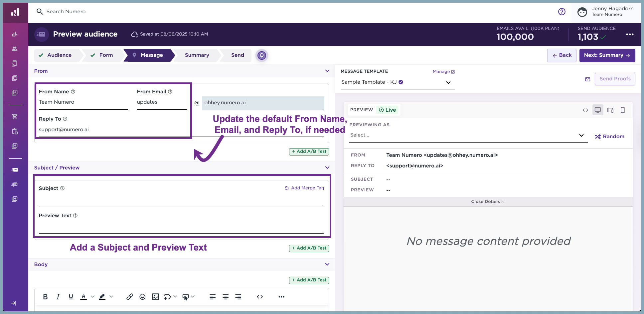Open merge tag insert dropdown arrow
644x314 pixels.
175,297
